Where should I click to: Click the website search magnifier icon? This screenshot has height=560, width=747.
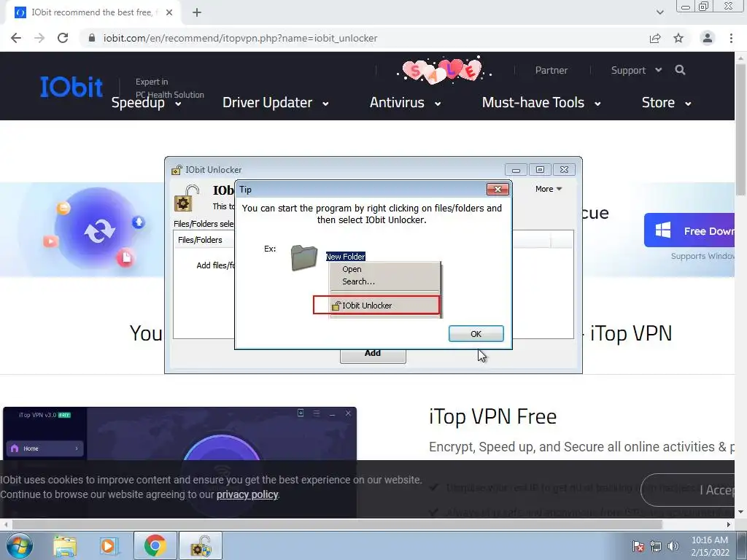pyautogui.click(x=681, y=71)
